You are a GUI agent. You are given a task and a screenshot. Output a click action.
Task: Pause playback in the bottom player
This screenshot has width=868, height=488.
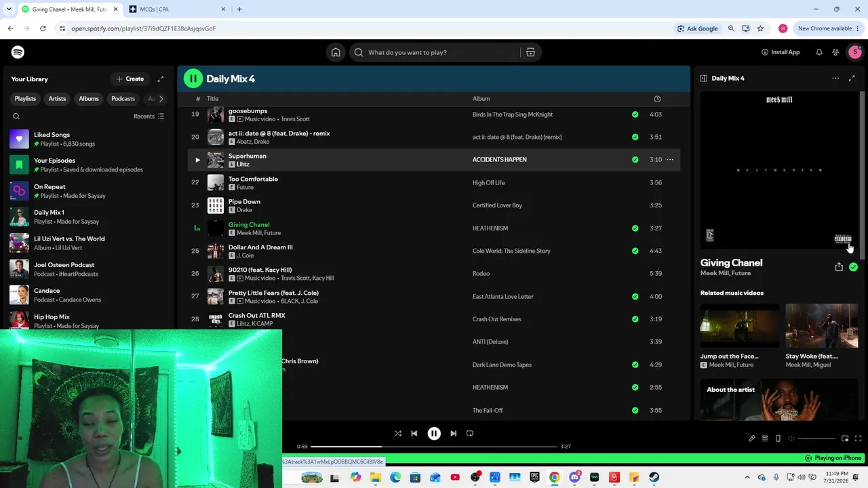pyautogui.click(x=434, y=434)
